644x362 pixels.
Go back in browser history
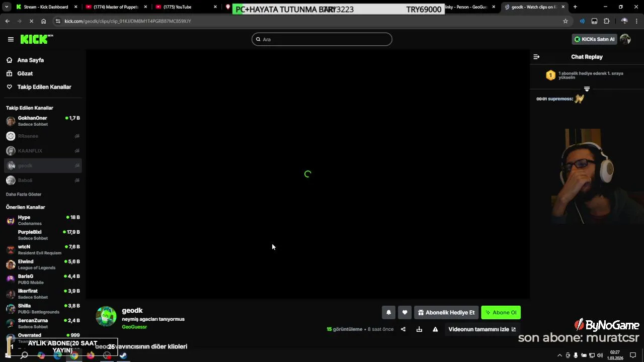click(x=7, y=21)
